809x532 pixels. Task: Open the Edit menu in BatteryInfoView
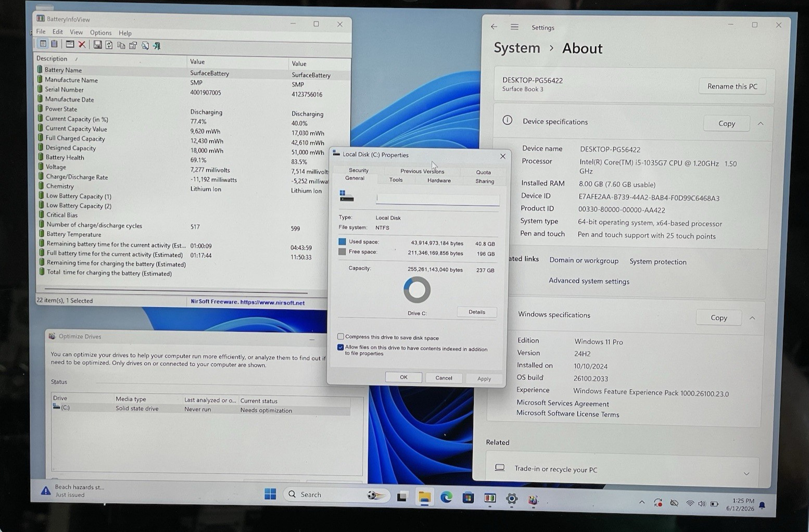click(57, 32)
